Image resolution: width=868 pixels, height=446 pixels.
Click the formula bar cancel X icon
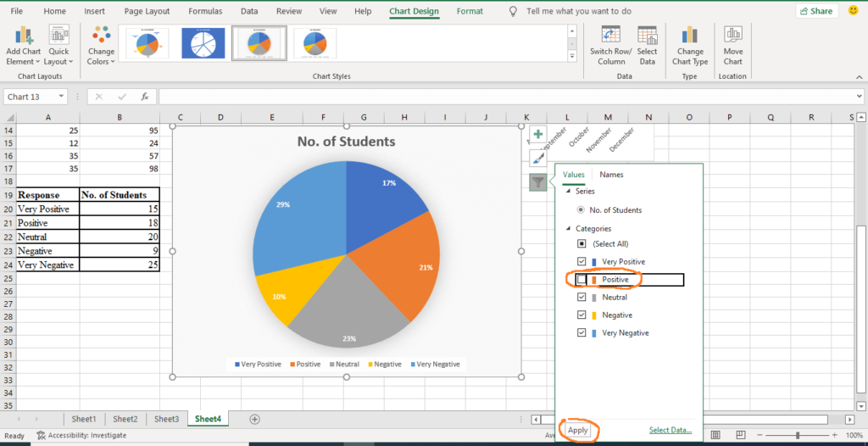pyautogui.click(x=99, y=97)
